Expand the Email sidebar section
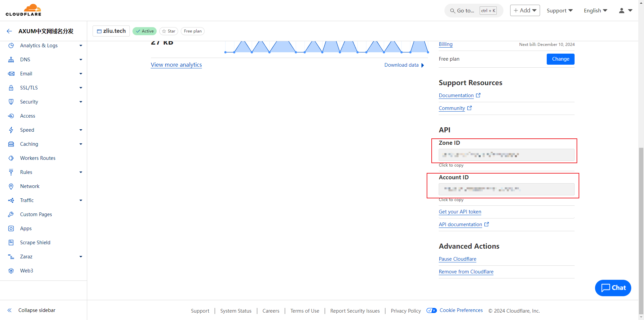644x320 pixels. coord(81,74)
